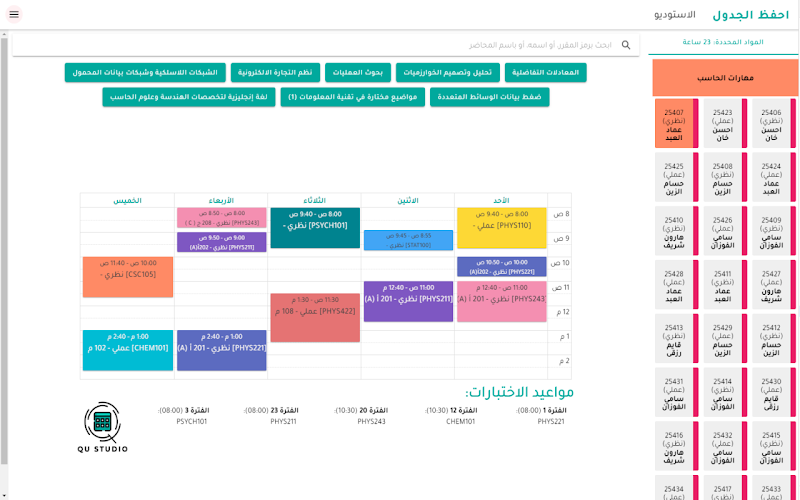Select section card 25414 سامي الفوزان

pos(725,393)
